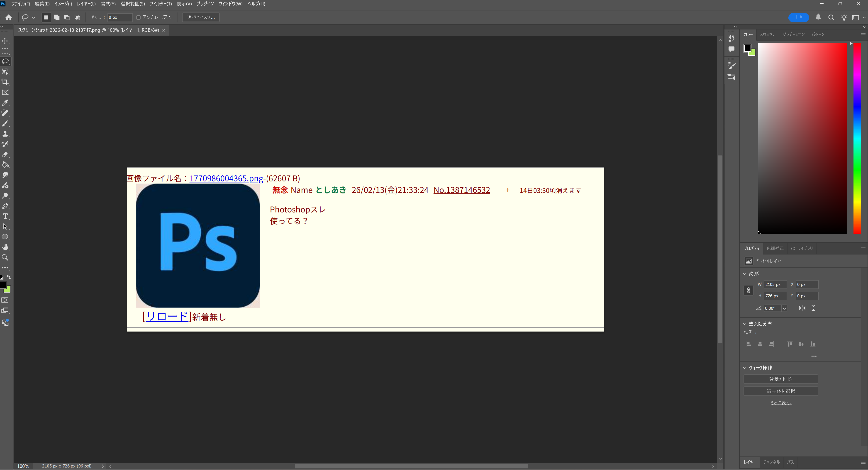Enable the アンチエイリアス checkbox
The image size is (868, 470).
(138, 17)
